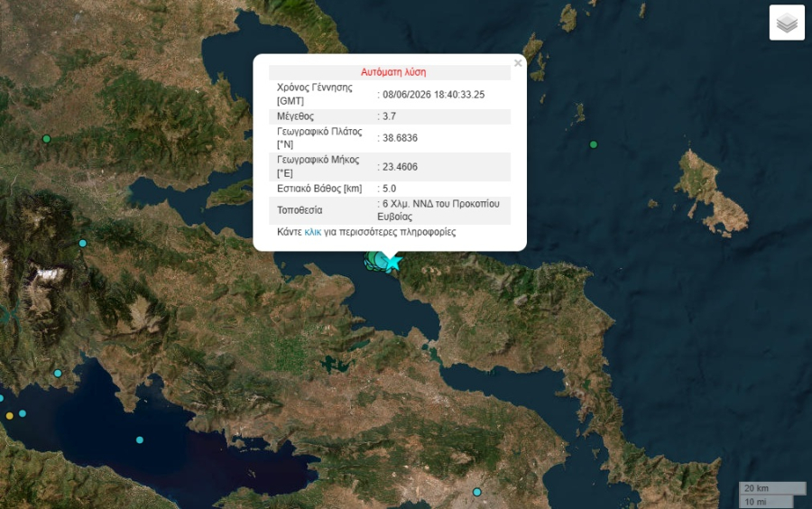
Task: Select the green marker in the Aegean Sea
Action: 594,144
